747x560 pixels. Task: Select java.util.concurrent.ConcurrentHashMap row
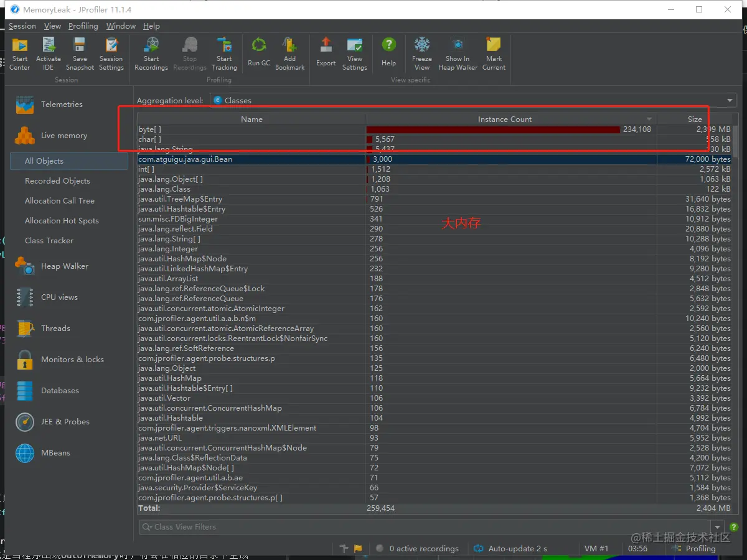[x=434, y=408]
